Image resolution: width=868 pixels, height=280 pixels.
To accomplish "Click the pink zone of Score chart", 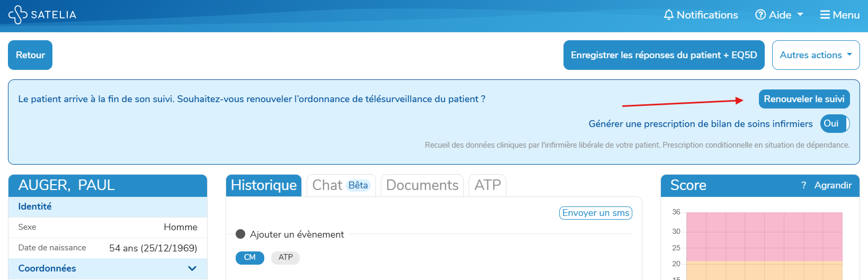I will (764, 237).
